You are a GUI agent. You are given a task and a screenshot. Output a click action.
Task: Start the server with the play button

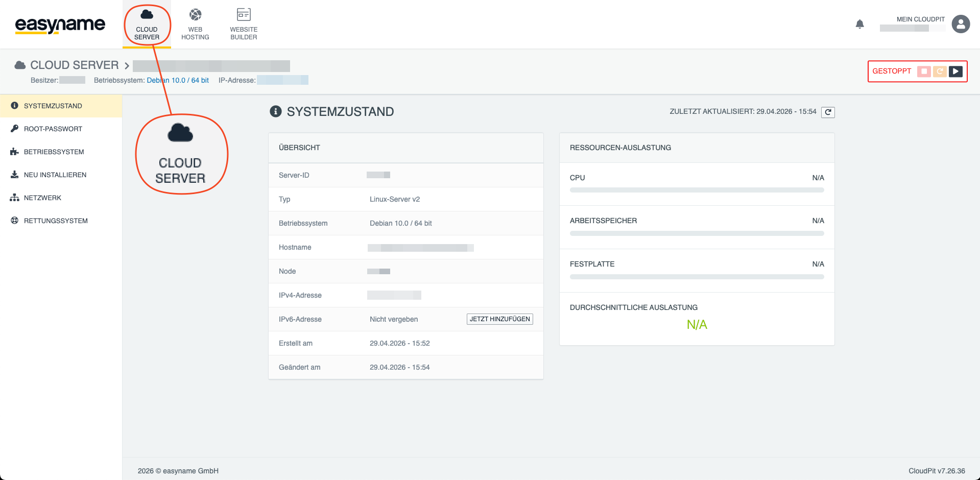tap(955, 71)
